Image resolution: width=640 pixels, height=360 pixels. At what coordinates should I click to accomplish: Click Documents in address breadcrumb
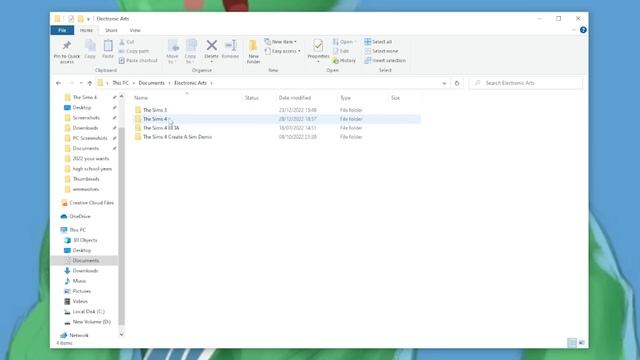click(x=151, y=83)
